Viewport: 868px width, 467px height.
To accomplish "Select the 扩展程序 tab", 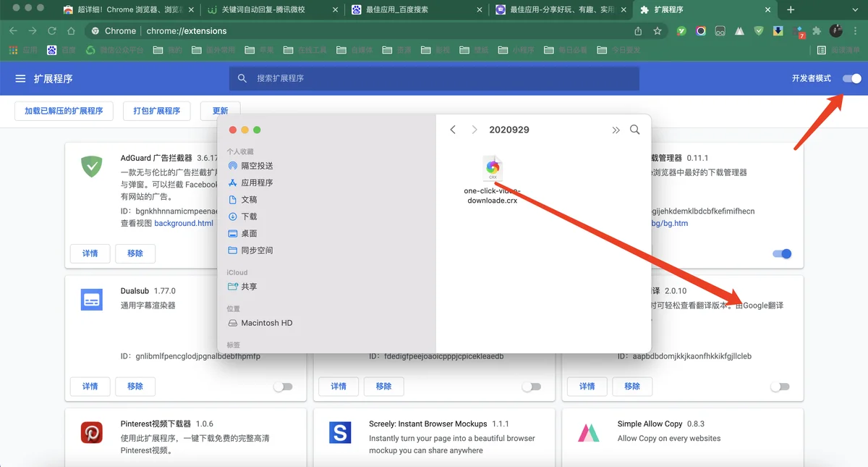I will coord(705,10).
